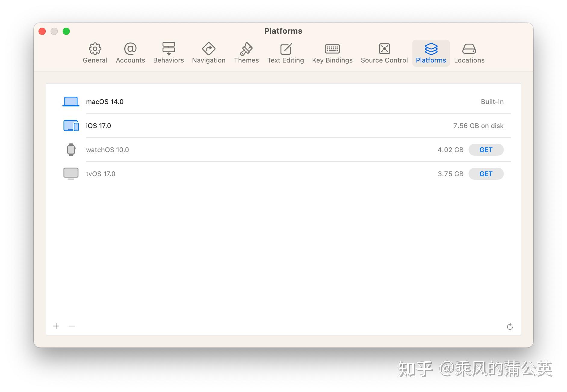Click the tvOS display icon
The height and width of the screenshot is (392, 567).
(70, 173)
